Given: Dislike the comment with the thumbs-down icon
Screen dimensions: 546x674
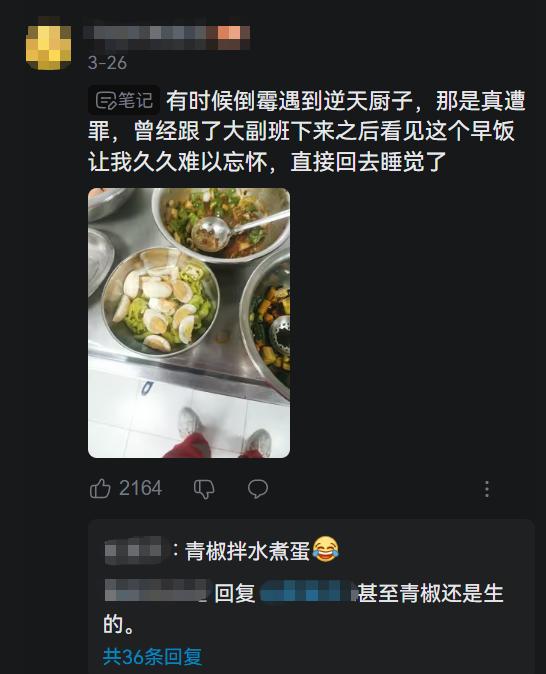Looking at the screenshot, I should click(204, 489).
